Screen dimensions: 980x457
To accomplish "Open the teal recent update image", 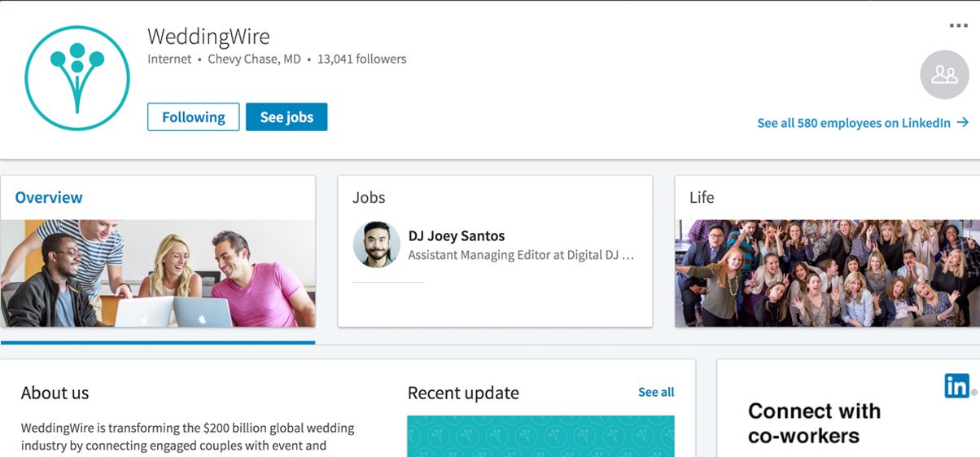I will point(540,436).
